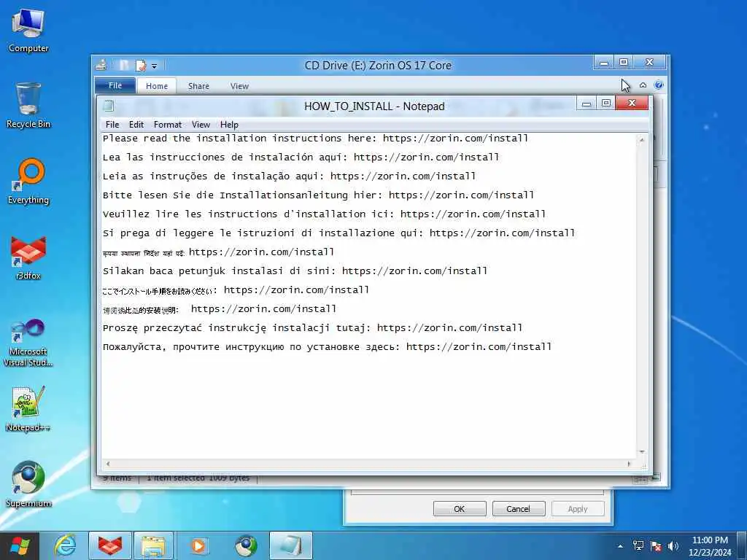This screenshot has width=747, height=560.
Task: Click the Apply button in the dialog
Action: click(x=578, y=508)
